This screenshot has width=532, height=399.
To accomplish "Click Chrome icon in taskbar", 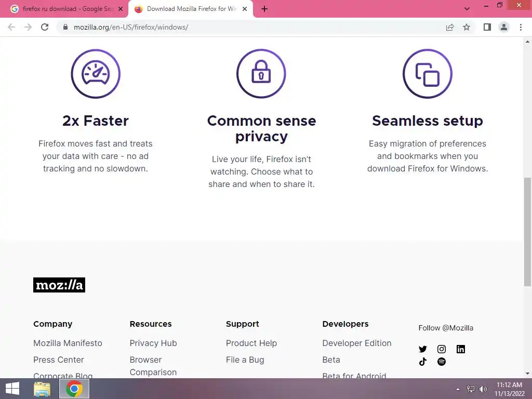I will point(74,389).
